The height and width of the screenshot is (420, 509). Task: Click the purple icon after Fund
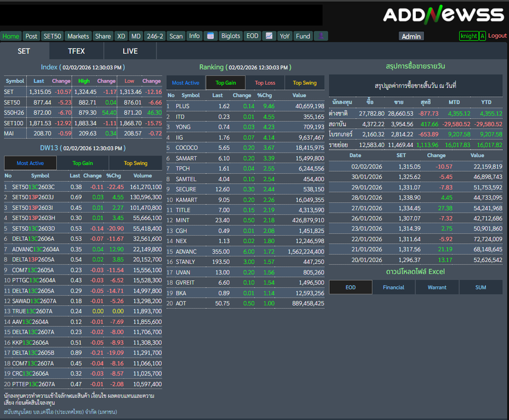coord(320,36)
